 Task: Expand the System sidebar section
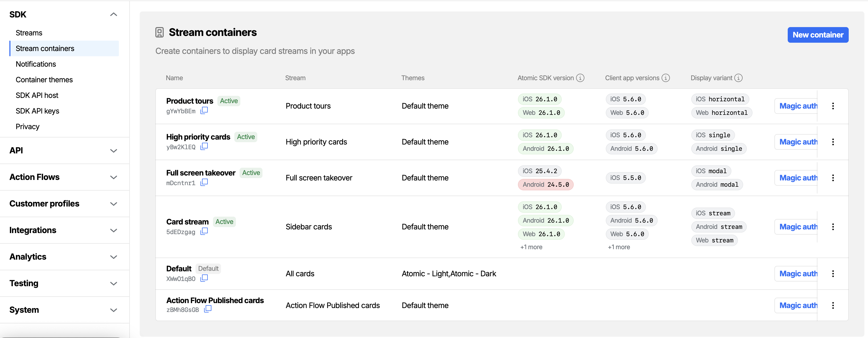tap(114, 310)
